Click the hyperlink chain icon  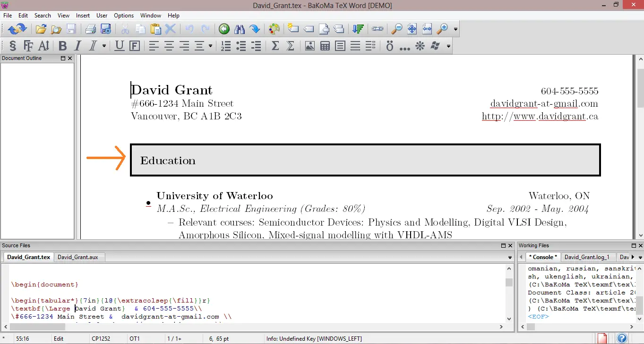pos(378,29)
